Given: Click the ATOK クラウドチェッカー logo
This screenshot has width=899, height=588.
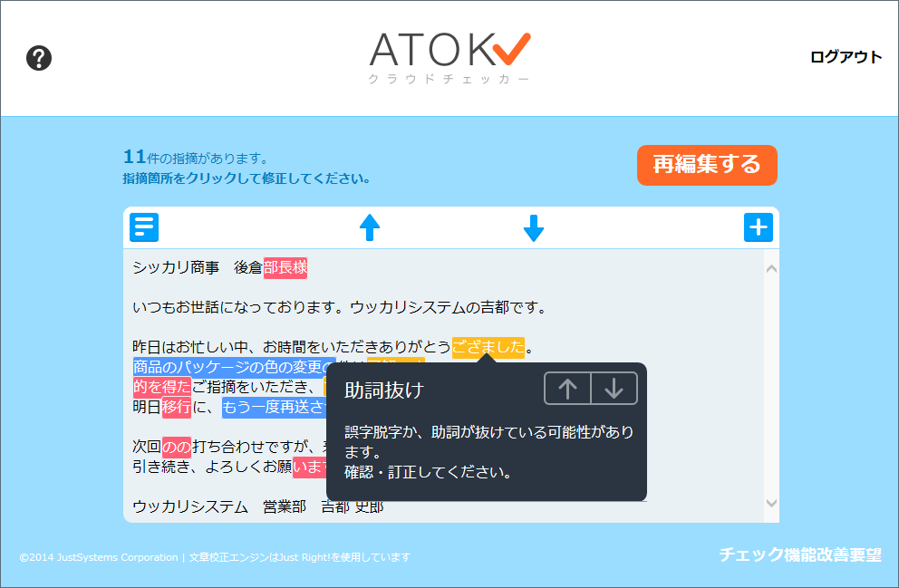Looking at the screenshot, I should coord(449,58).
